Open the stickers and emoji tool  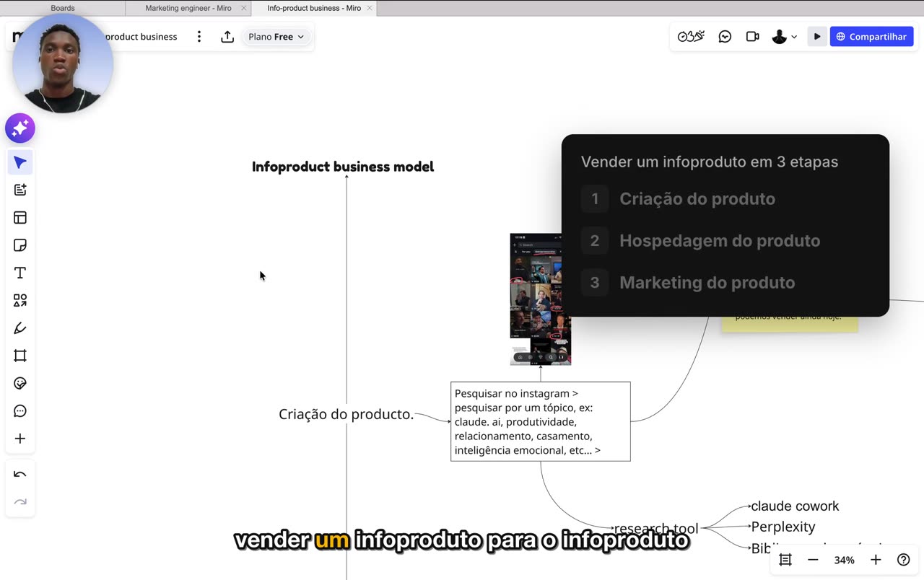pyautogui.click(x=20, y=383)
